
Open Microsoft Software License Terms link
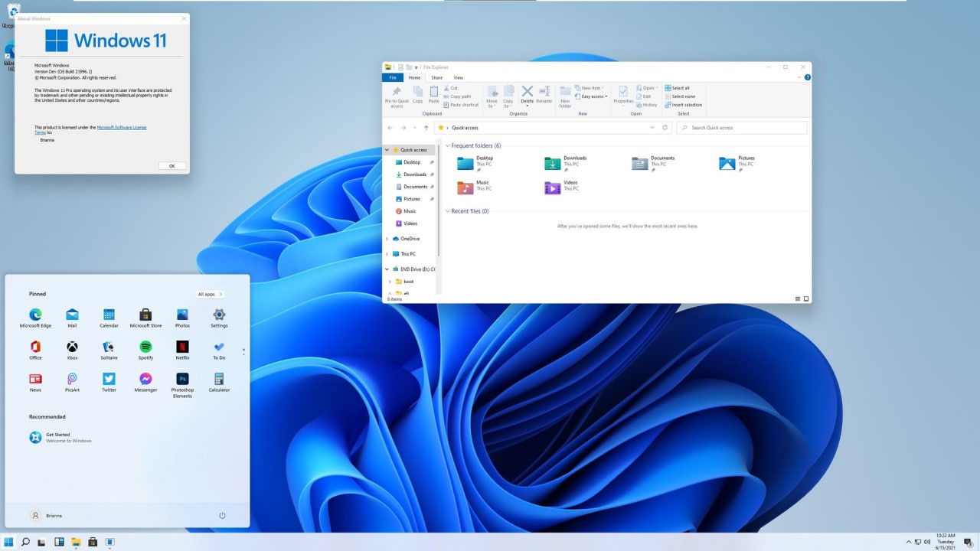122,127
